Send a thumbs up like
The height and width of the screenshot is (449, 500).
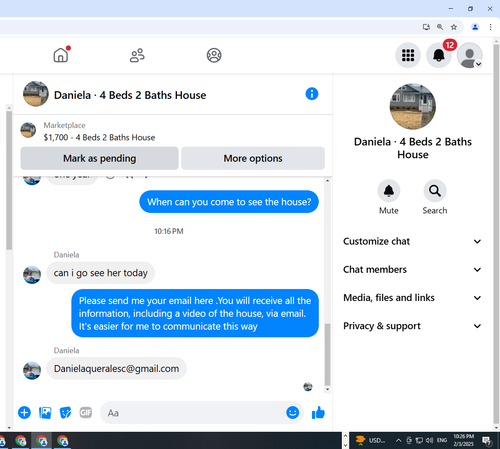pos(318,413)
